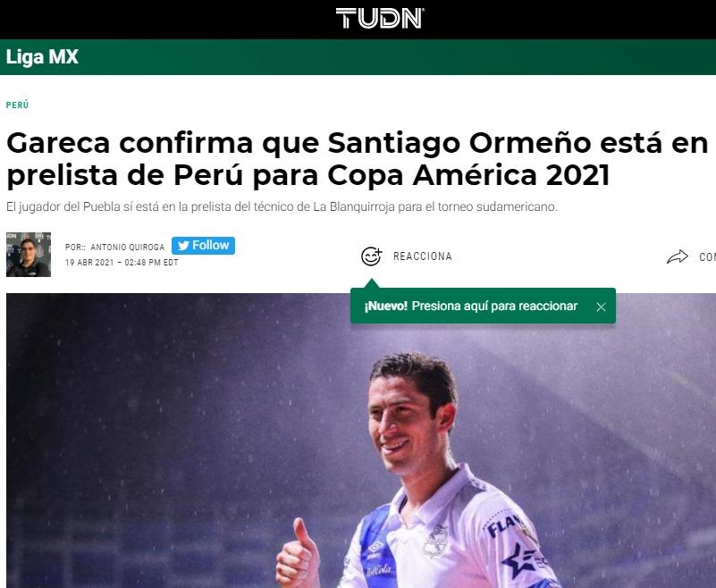Click the Twitter bird icon
716x588 pixels.
point(183,246)
